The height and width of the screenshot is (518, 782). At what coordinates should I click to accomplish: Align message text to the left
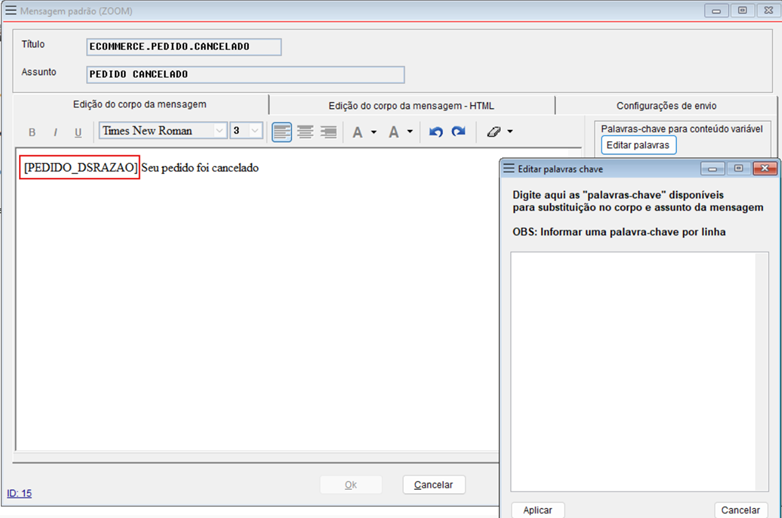(282, 131)
